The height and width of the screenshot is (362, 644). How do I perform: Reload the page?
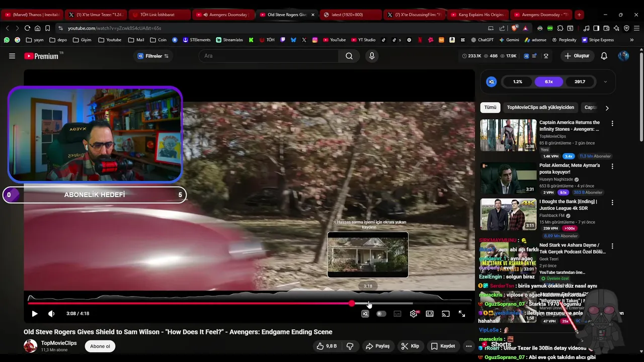pos(27,28)
